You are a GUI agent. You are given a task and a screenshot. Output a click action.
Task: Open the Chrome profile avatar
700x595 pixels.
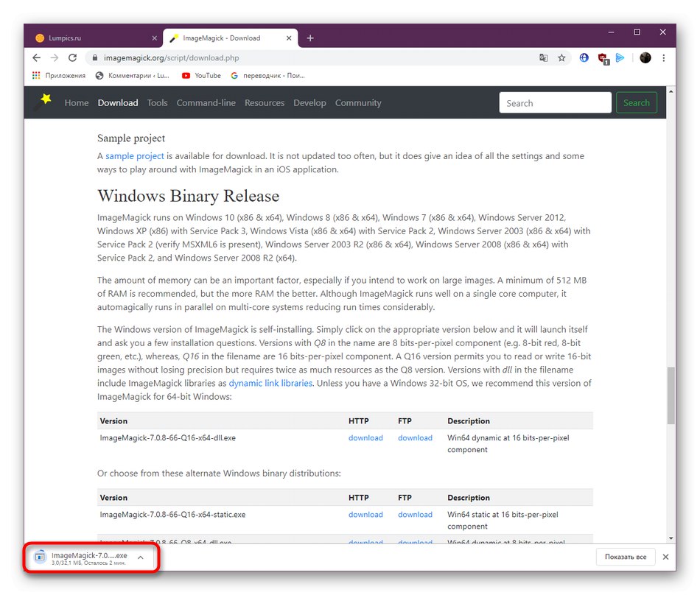click(x=645, y=57)
